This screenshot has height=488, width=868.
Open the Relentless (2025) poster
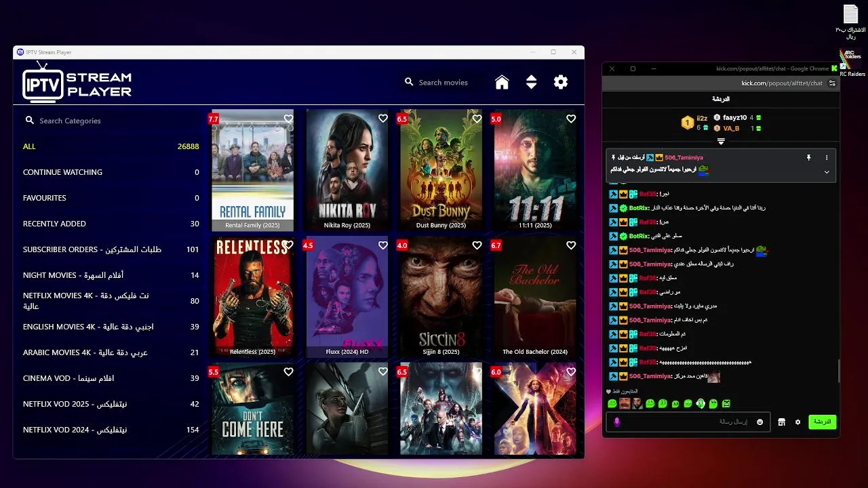point(252,297)
